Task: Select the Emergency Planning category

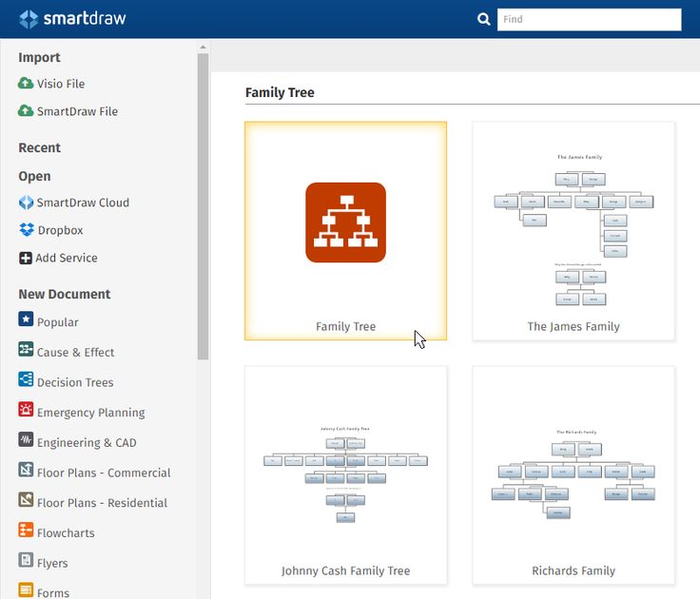Action: point(91,413)
